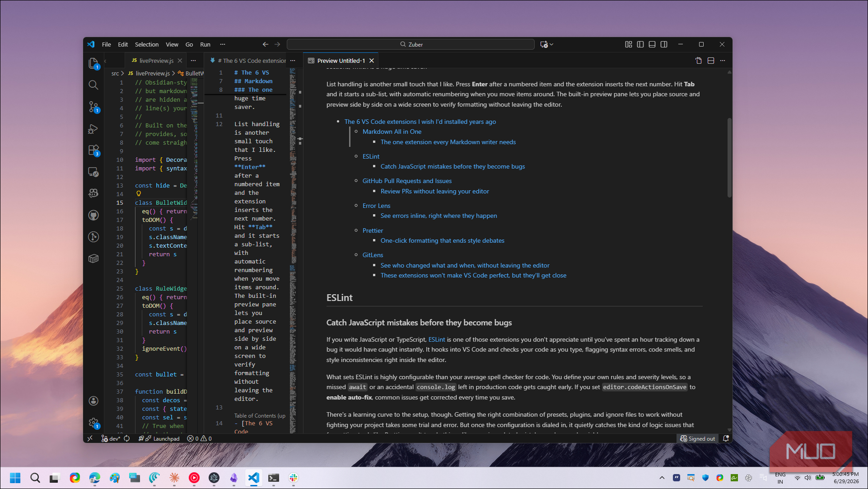Click Show Source icon in preview toolbar
This screenshot has width=868, height=489.
coord(699,61)
